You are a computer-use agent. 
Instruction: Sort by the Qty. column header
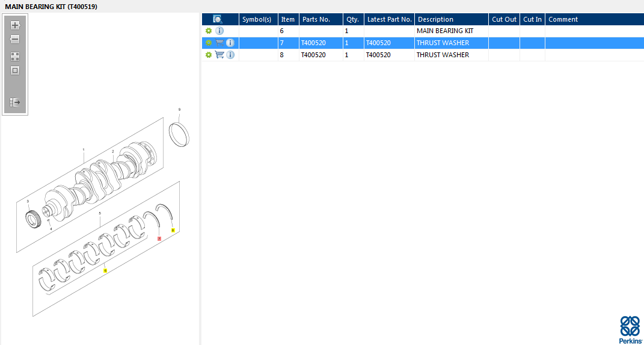click(353, 19)
